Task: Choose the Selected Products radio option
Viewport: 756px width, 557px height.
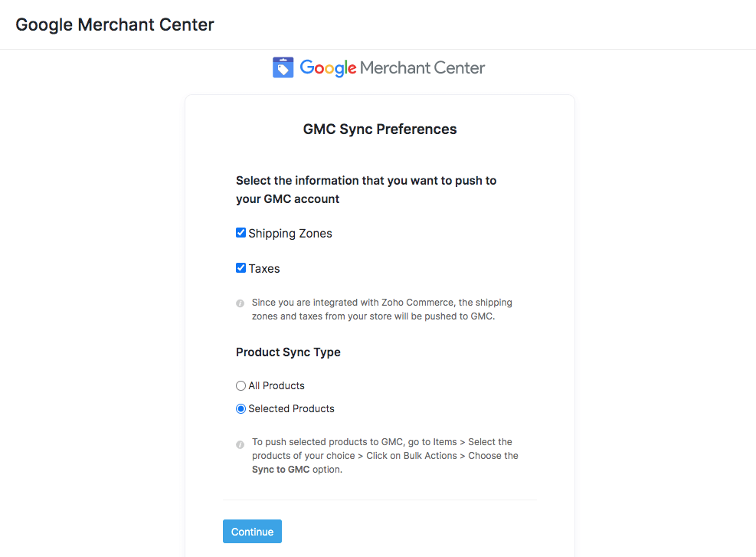Action: [x=241, y=408]
